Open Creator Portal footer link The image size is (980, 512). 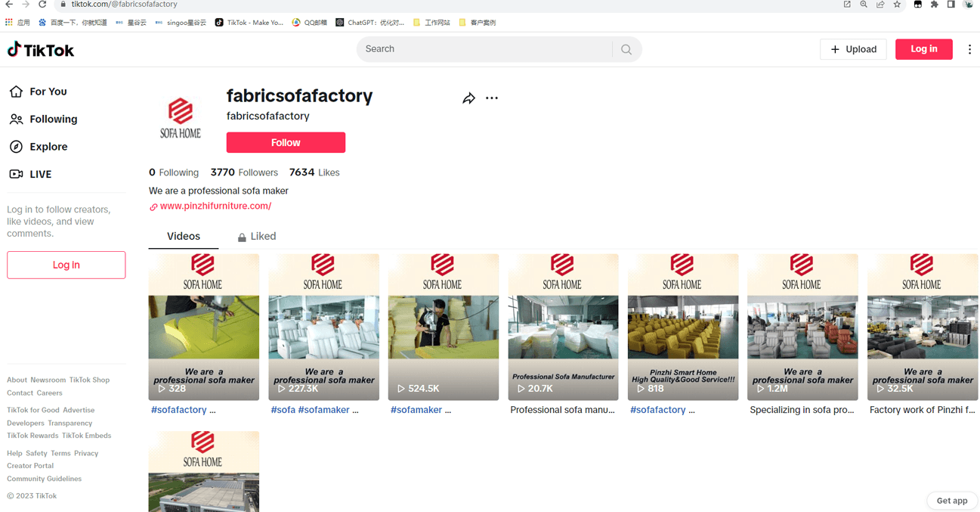pos(30,466)
